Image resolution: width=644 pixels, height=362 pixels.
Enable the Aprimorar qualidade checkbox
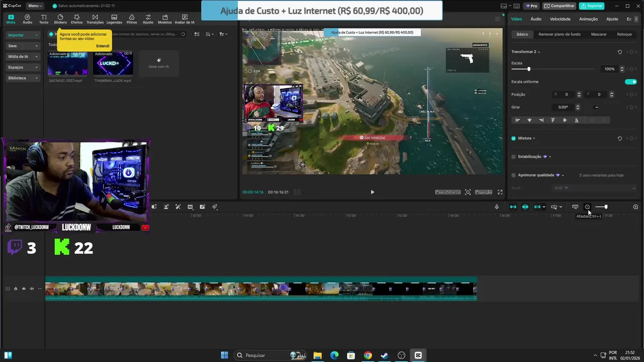tap(514, 175)
